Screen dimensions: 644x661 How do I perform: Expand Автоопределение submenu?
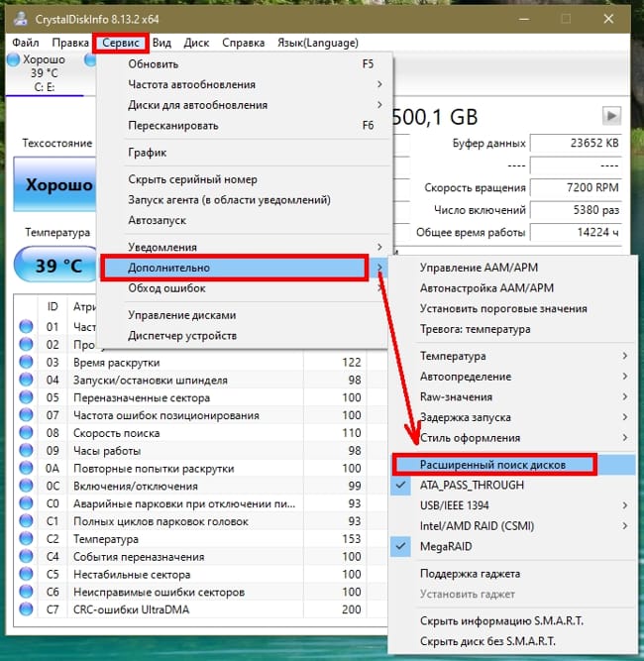coord(512,377)
